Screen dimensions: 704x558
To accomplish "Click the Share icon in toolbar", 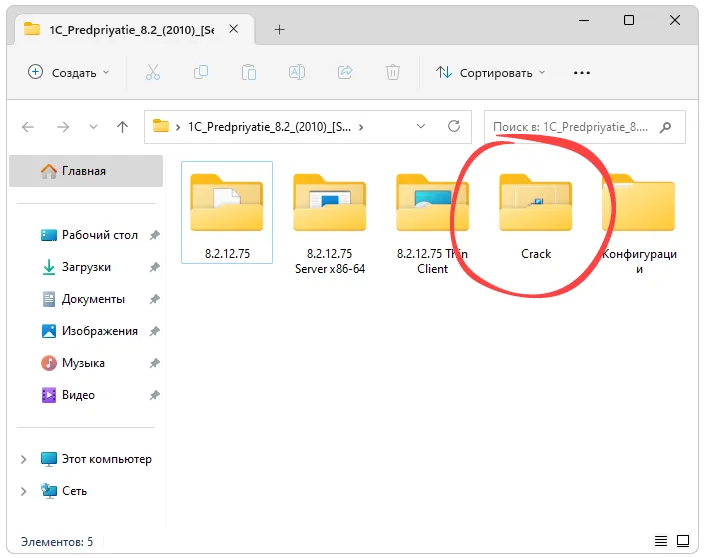I will (345, 72).
